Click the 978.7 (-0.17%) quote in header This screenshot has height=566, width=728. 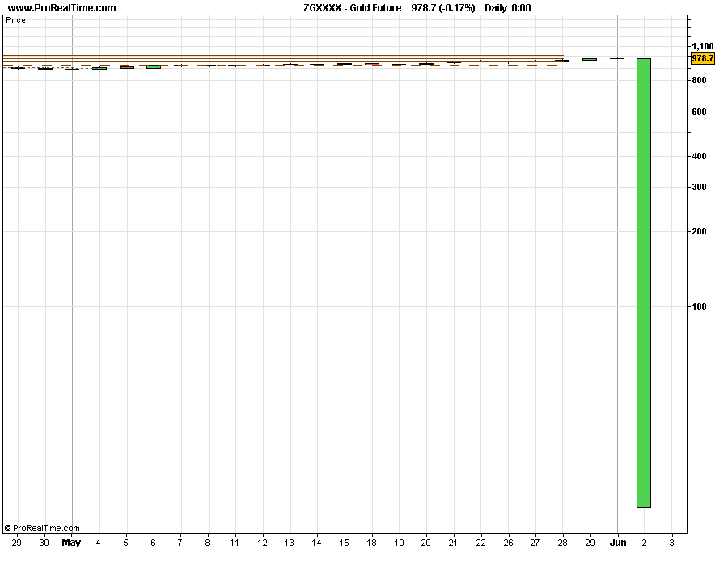pos(443,8)
